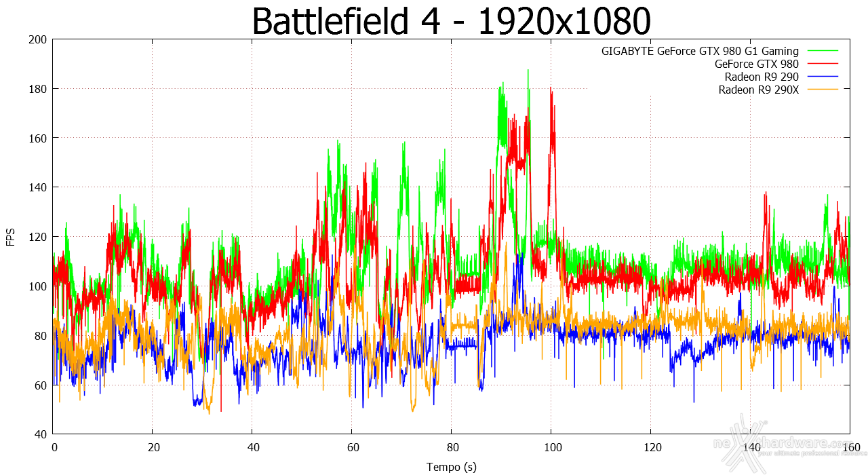Select the "80" tick on the FPS axis
Image resolution: width=868 pixels, height=475 pixels.
(x=41, y=336)
